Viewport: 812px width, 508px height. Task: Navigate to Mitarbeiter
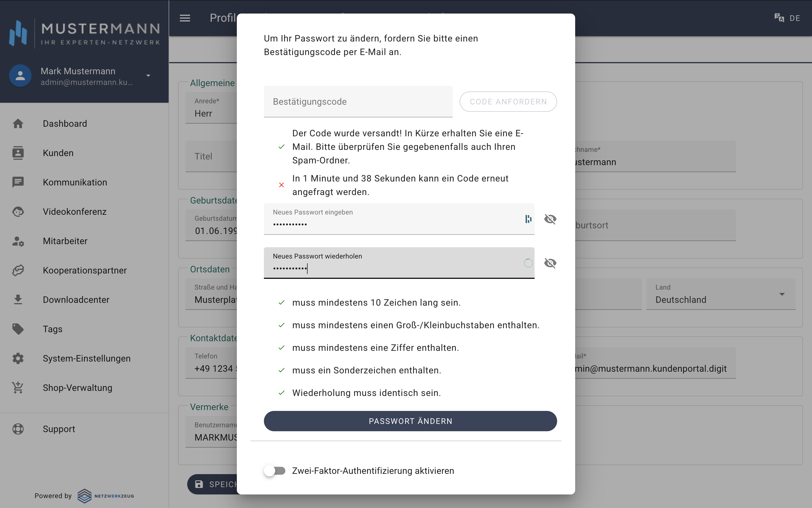(84, 241)
